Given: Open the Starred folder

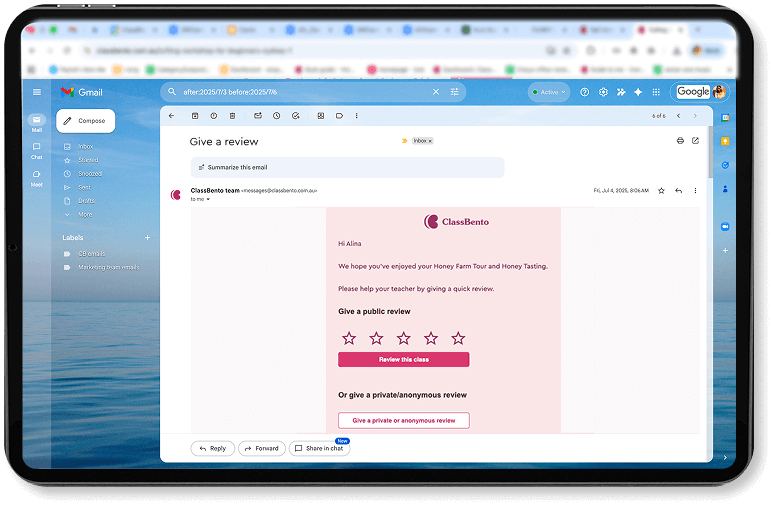Looking at the screenshot, I should pos(88,160).
